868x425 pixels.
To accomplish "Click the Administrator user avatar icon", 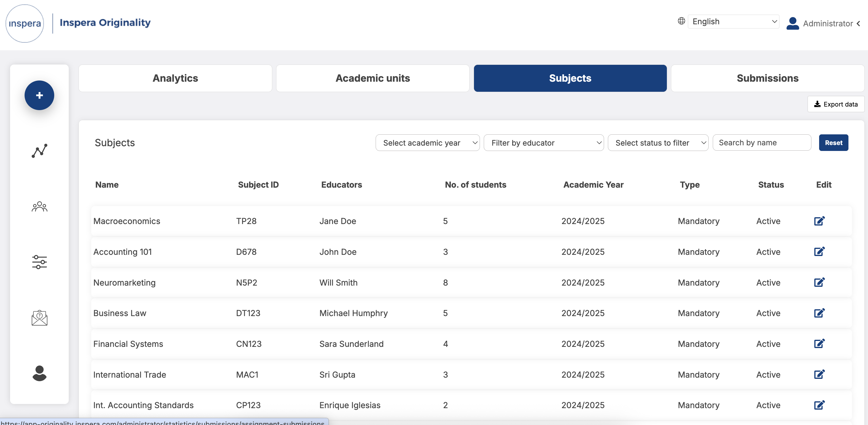I will [x=792, y=23].
